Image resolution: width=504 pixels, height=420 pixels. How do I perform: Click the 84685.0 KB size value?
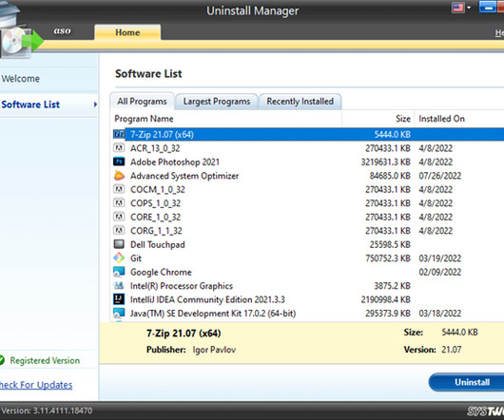(x=390, y=176)
